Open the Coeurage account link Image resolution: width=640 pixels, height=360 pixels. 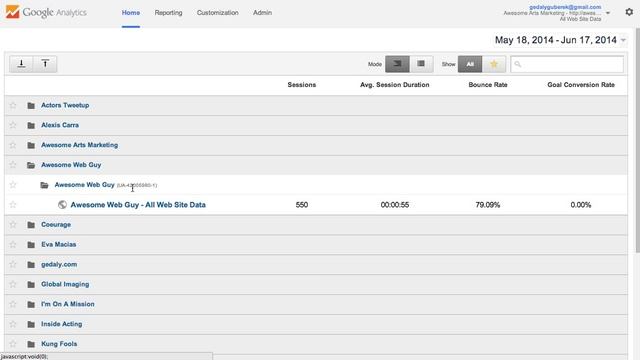point(56,224)
